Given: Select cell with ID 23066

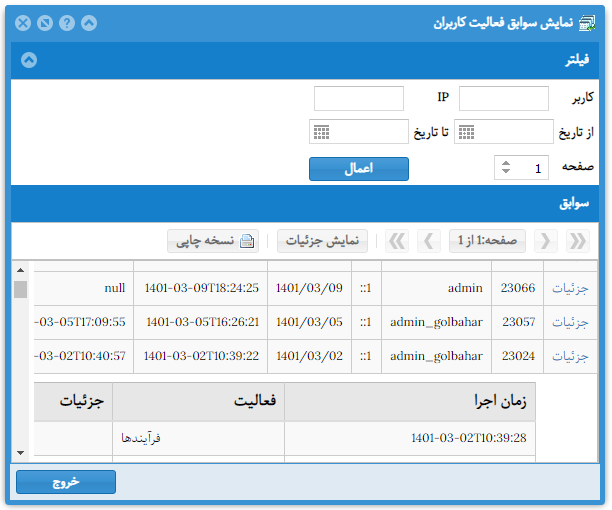Looking at the screenshot, I should click(518, 288).
